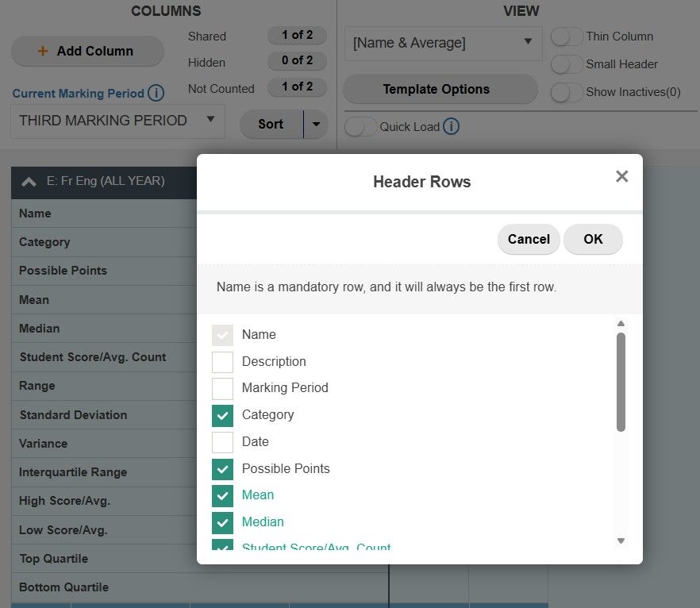This screenshot has height=608, width=700.
Task: Click the X to close the Header Rows dialog
Action: click(622, 176)
